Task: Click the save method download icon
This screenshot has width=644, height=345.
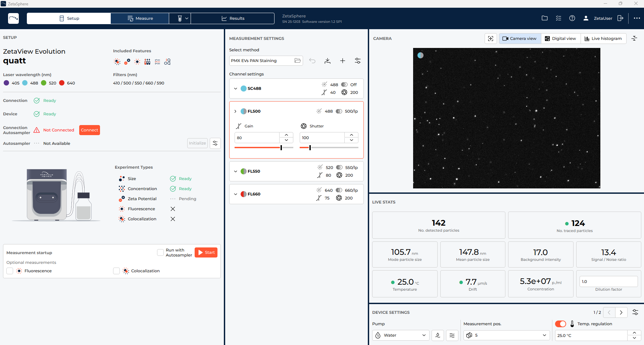Action: pyautogui.click(x=328, y=61)
